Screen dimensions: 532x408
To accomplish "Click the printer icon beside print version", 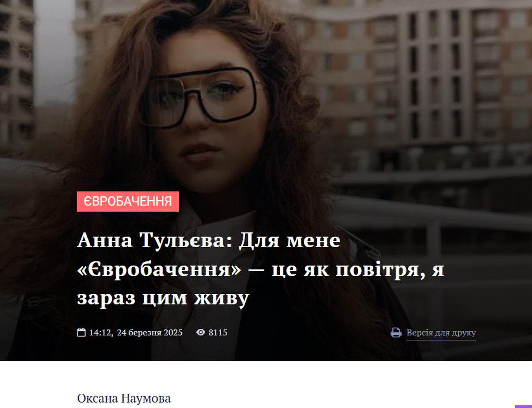I will click(x=396, y=332).
